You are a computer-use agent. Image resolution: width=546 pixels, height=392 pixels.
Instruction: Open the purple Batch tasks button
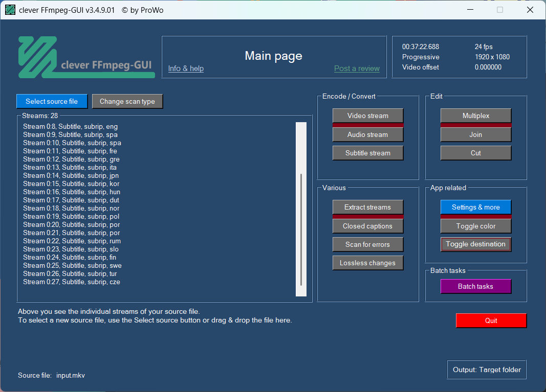point(475,286)
